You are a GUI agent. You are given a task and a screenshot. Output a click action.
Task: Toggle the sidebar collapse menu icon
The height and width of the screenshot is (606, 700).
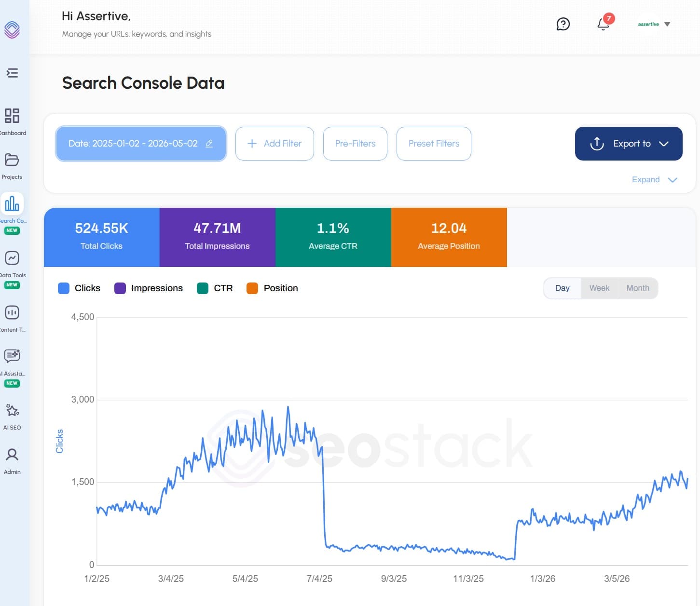(12, 73)
